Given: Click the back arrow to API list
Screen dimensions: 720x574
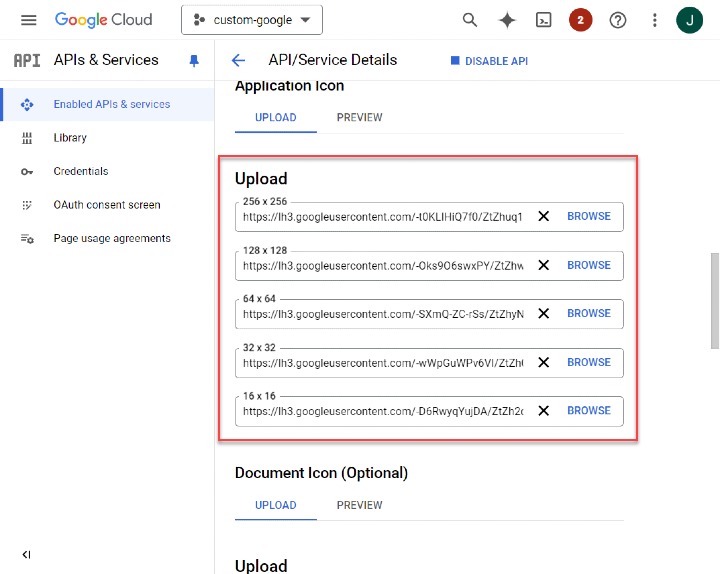Looking at the screenshot, I should (x=238, y=61).
